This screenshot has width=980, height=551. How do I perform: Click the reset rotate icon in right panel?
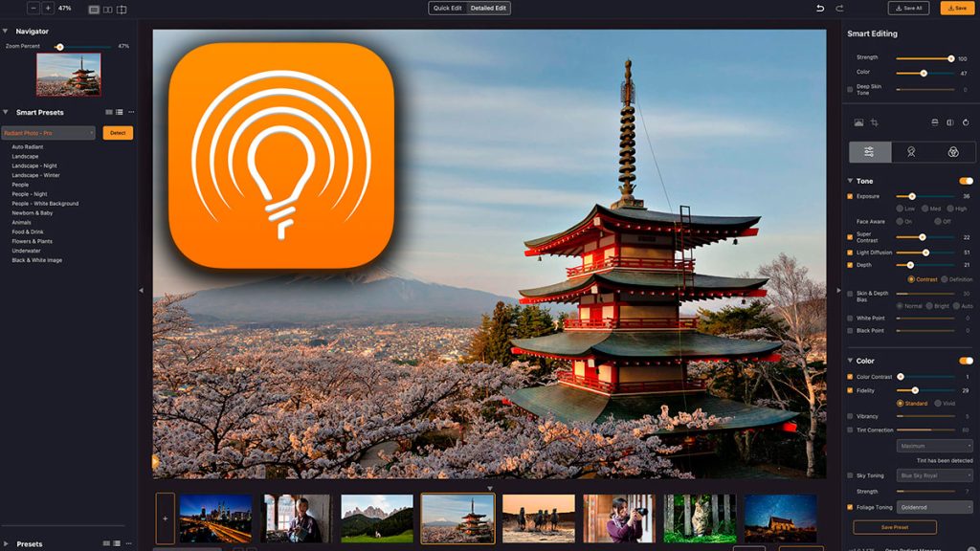pos(966,123)
